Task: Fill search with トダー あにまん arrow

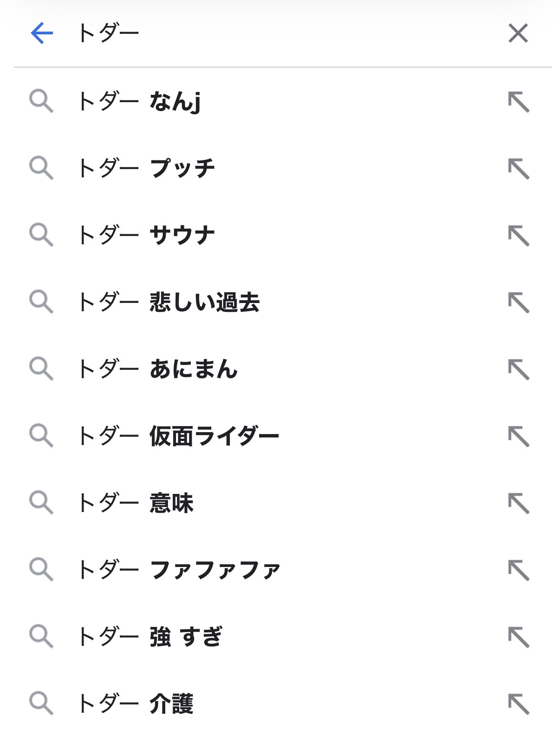Action: pos(518,369)
